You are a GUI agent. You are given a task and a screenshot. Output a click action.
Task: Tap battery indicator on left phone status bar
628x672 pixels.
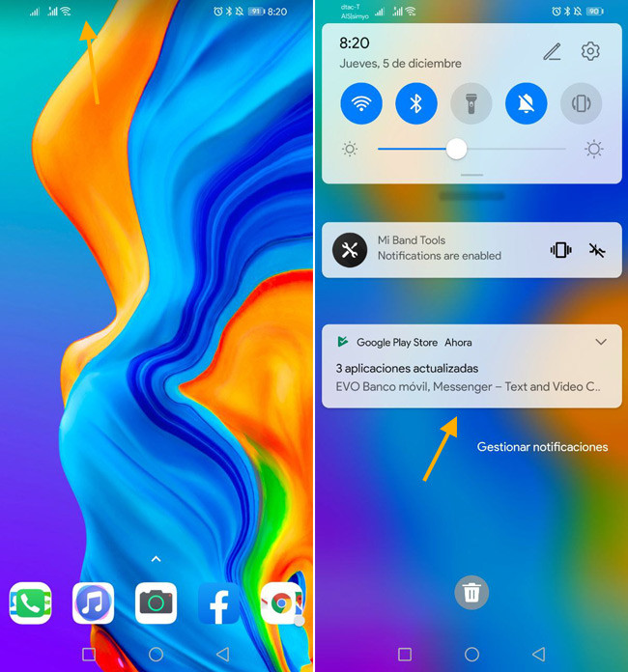point(256,12)
